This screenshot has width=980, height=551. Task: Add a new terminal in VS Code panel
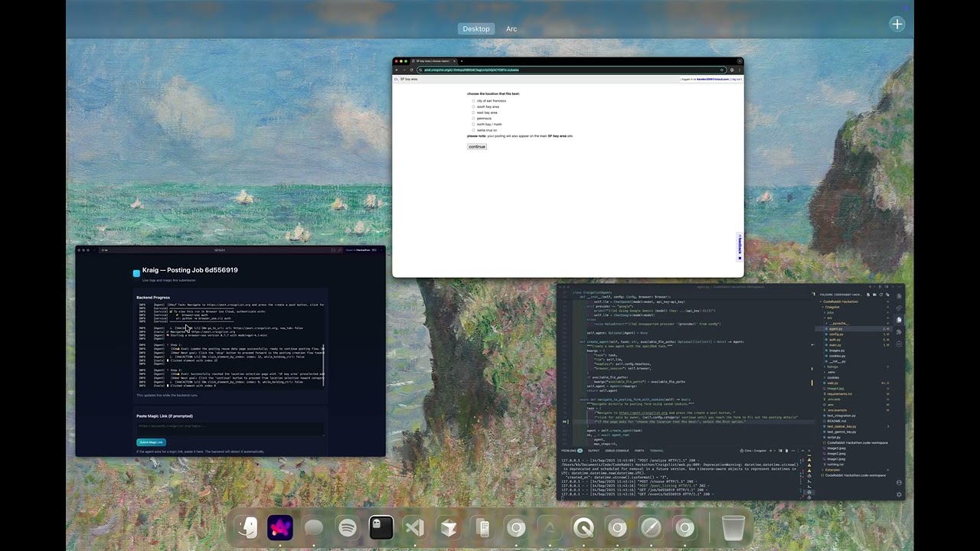point(770,451)
